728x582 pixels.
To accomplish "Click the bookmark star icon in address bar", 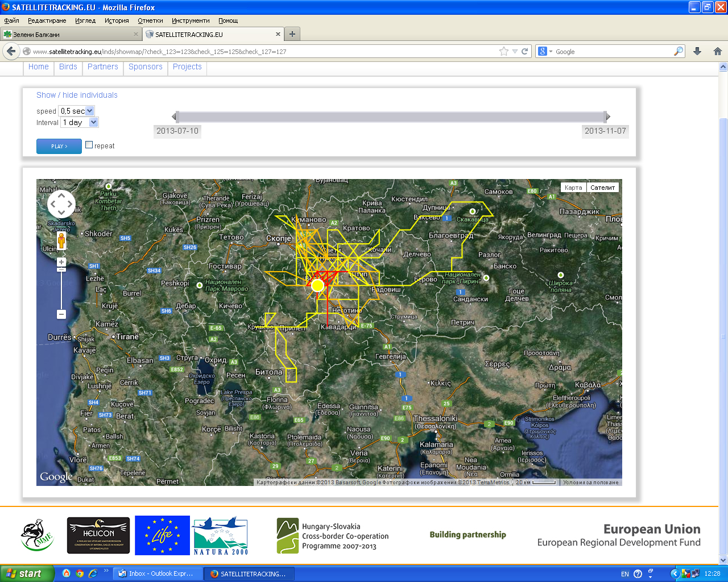I will coord(503,52).
